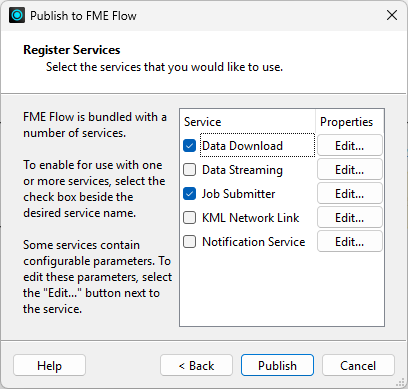This screenshot has width=408, height=389.
Task: Click the resize grip at dialog corner
Action: [x=400, y=382]
